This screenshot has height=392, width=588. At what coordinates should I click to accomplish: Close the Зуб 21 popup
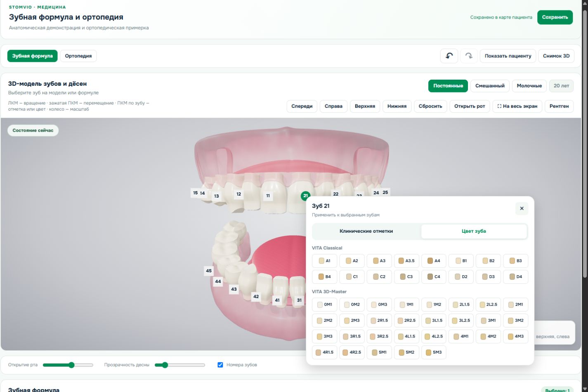click(x=522, y=208)
